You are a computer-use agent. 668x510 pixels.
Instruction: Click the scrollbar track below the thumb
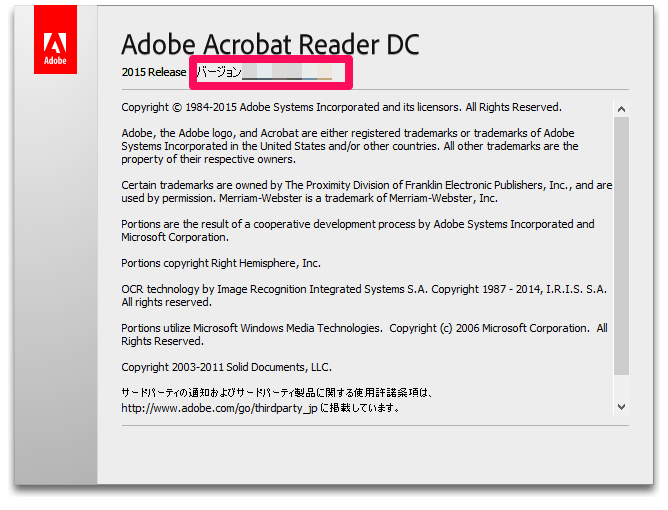[x=621, y=388]
